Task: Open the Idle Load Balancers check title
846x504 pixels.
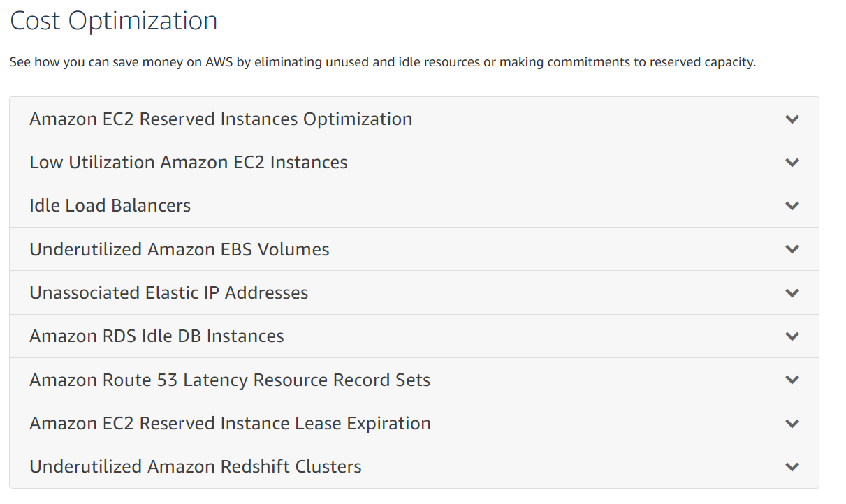Action: tap(110, 206)
